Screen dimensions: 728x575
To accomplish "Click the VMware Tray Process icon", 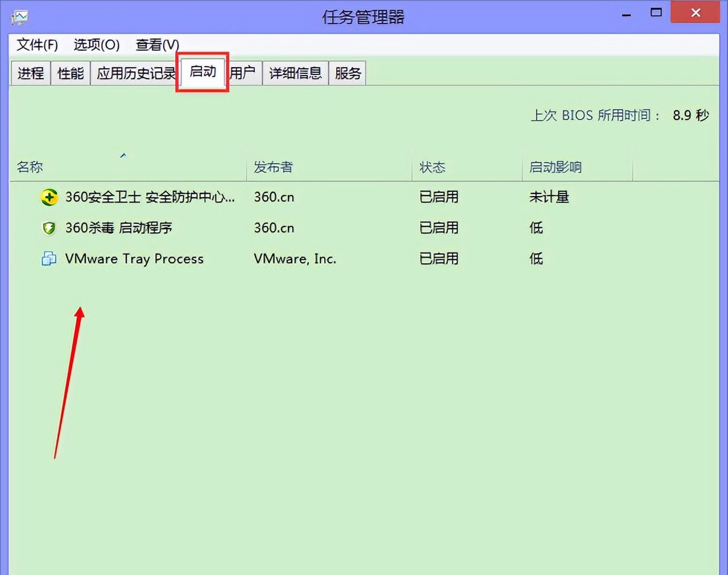I will click(48, 259).
